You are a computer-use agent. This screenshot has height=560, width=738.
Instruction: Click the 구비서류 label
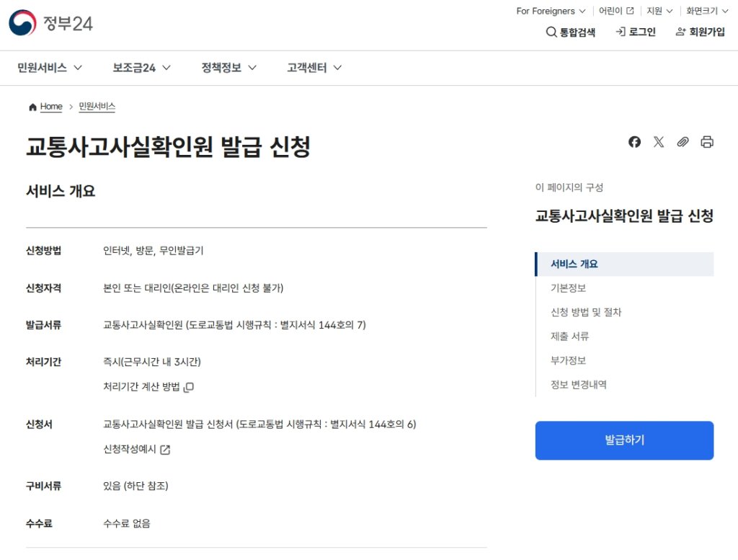[43, 486]
